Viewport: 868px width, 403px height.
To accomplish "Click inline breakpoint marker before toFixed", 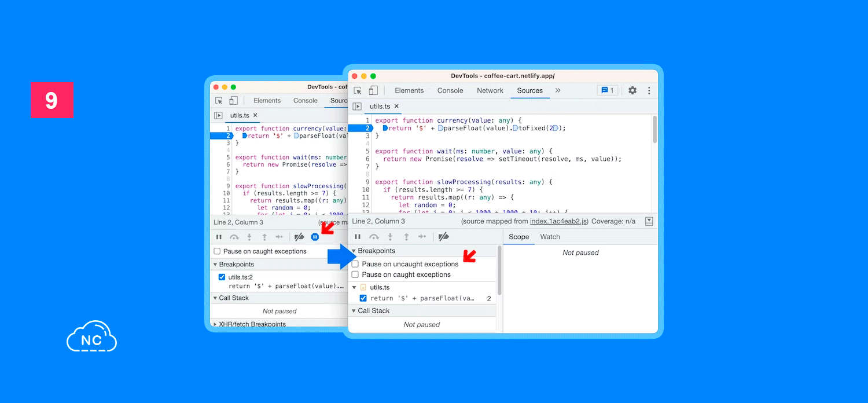I will pos(515,129).
